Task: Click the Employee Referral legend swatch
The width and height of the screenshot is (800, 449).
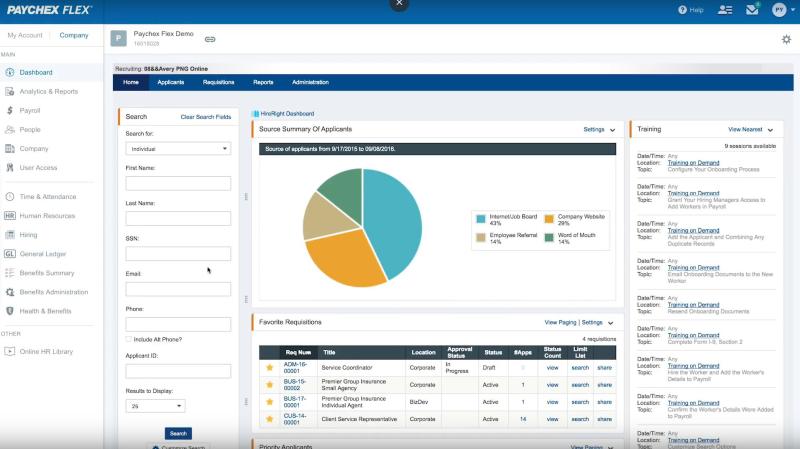Action: click(481, 237)
